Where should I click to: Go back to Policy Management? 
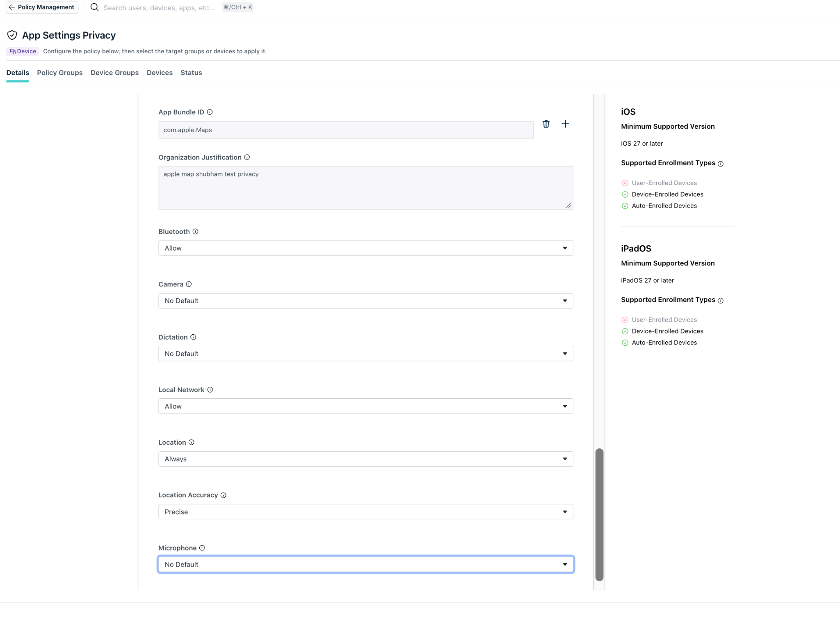(42, 7)
